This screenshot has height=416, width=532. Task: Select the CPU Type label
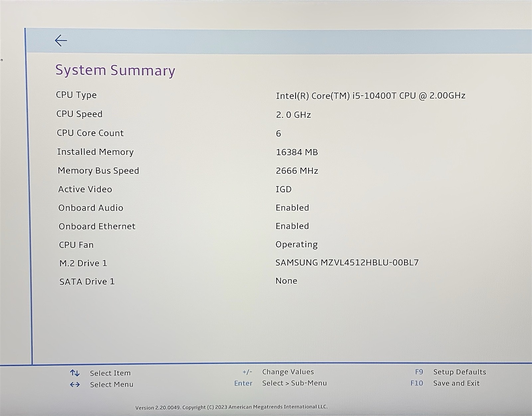click(76, 95)
